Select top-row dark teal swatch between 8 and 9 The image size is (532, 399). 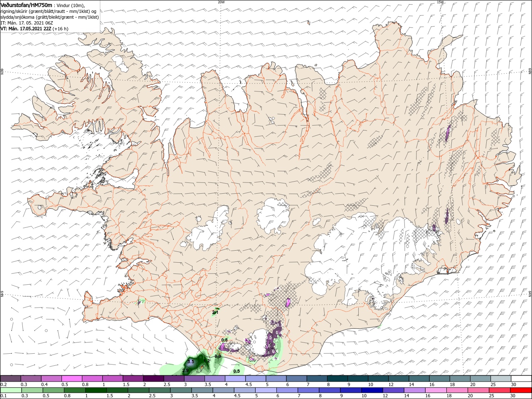[337, 379]
